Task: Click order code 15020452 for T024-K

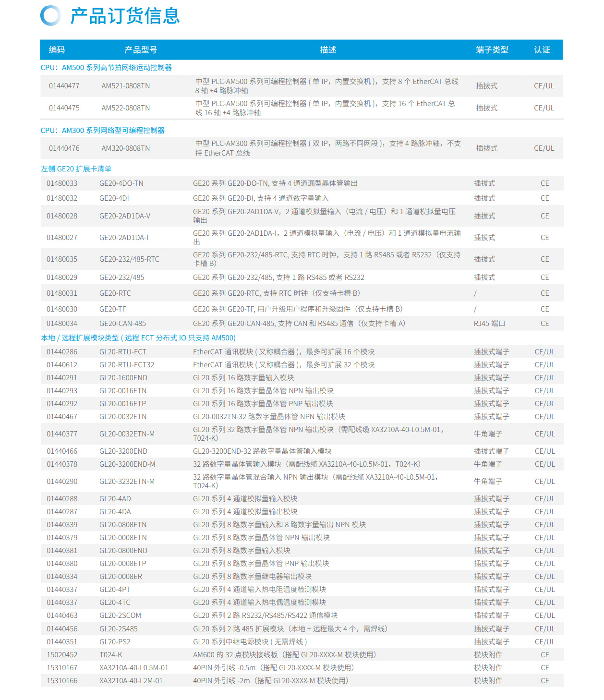Action: click(62, 655)
